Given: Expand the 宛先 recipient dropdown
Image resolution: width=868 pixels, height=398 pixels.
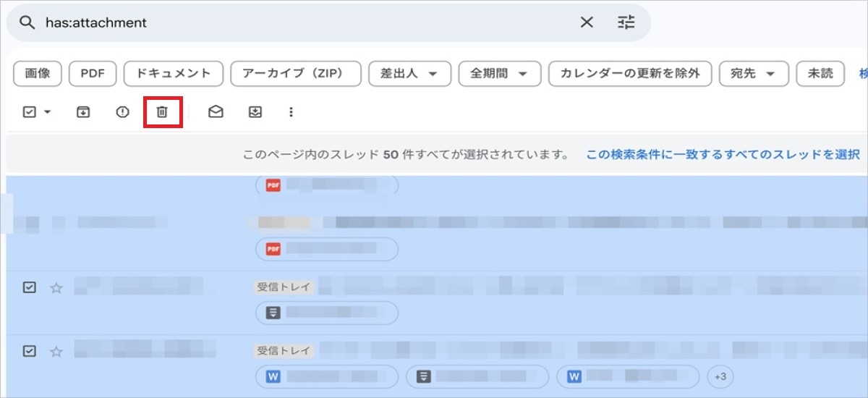Looking at the screenshot, I should [753, 73].
